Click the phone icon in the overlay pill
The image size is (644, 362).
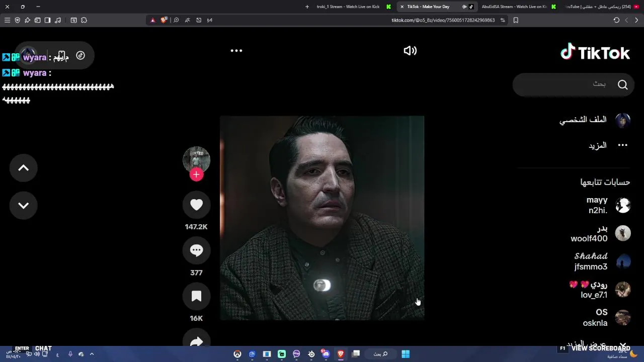click(x=61, y=55)
